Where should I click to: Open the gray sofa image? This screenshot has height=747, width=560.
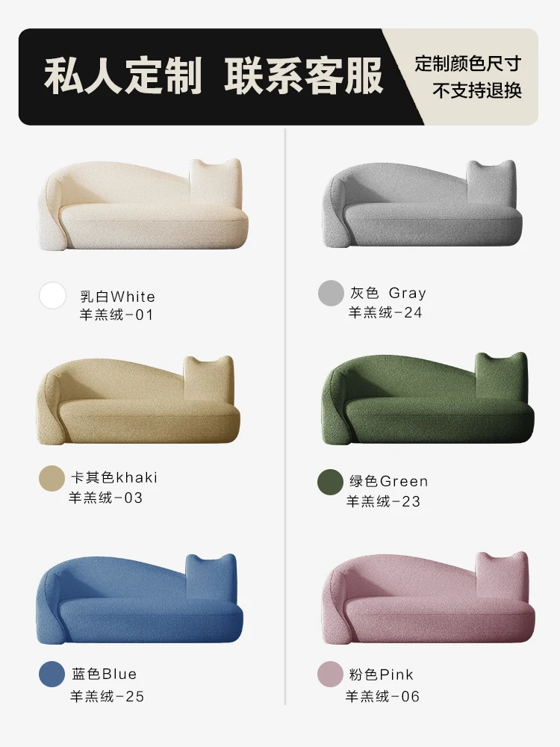(x=422, y=204)
